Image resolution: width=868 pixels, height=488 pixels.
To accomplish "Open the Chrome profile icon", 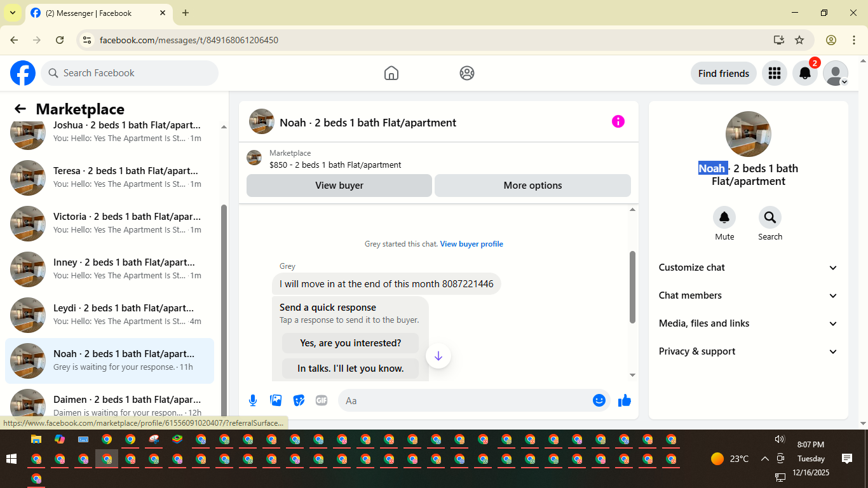I will [x=831, y=40].
